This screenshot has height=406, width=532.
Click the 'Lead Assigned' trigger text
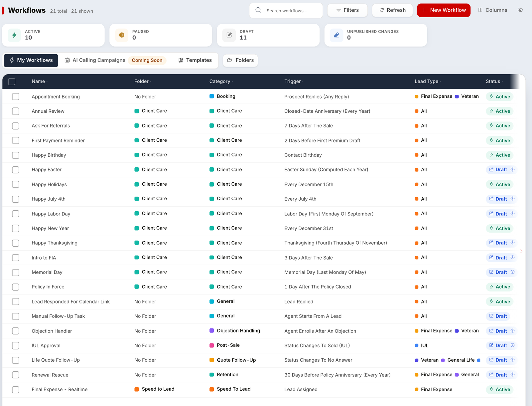301,389
